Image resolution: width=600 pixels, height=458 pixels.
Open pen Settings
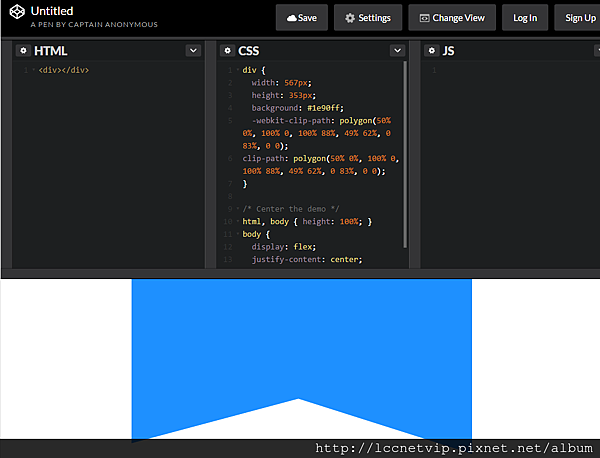coord(368,18)
